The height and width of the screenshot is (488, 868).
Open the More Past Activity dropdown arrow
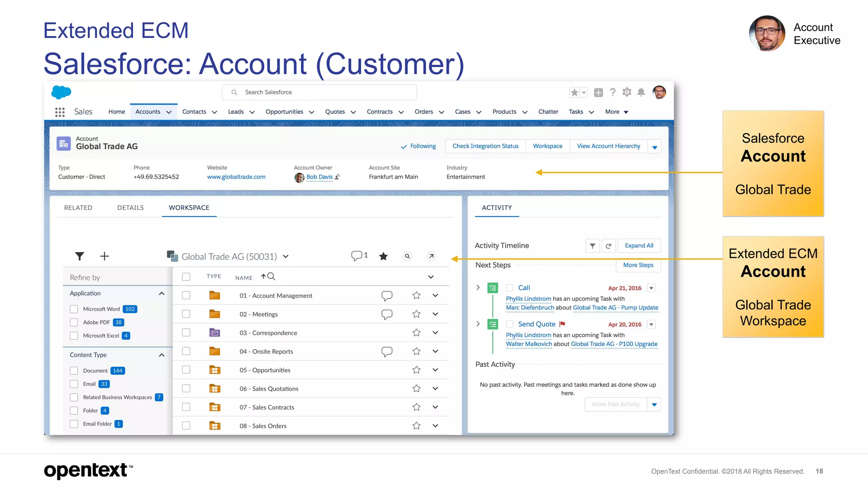(654, 405)
